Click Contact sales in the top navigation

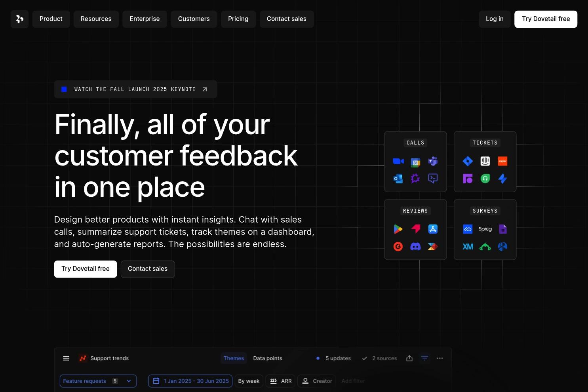[x=287, y=19]
